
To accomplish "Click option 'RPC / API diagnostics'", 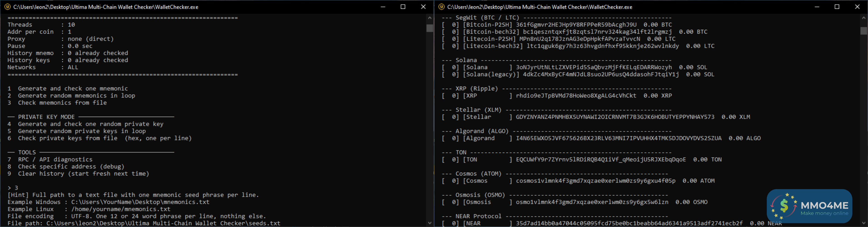I will (50, 159).
